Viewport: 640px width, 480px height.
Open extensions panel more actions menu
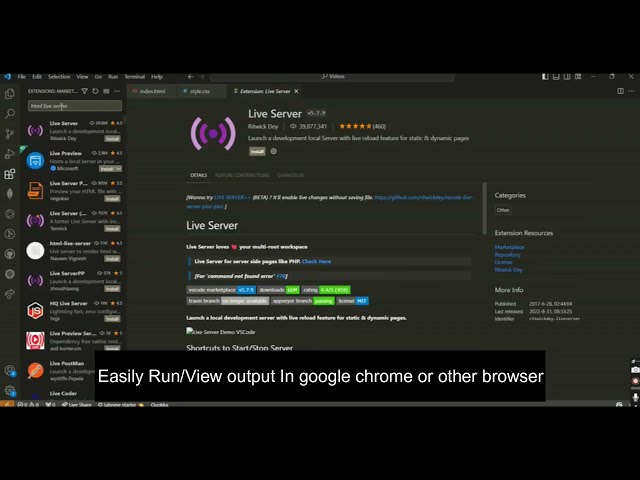[117, 91]
